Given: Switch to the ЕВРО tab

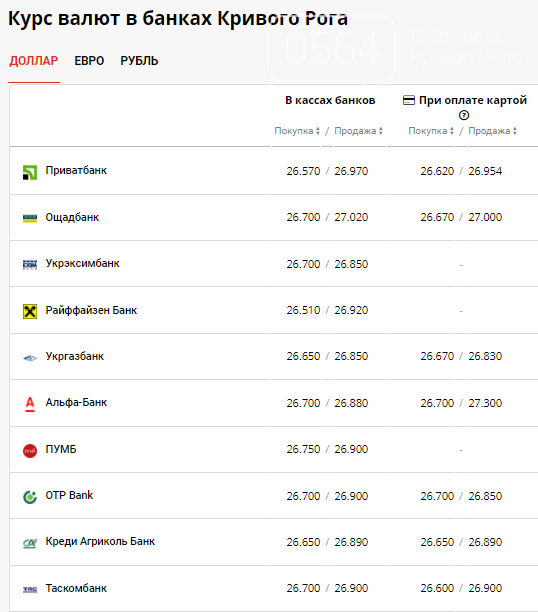Looking at the screenshot, I should [x=89, y=61].
